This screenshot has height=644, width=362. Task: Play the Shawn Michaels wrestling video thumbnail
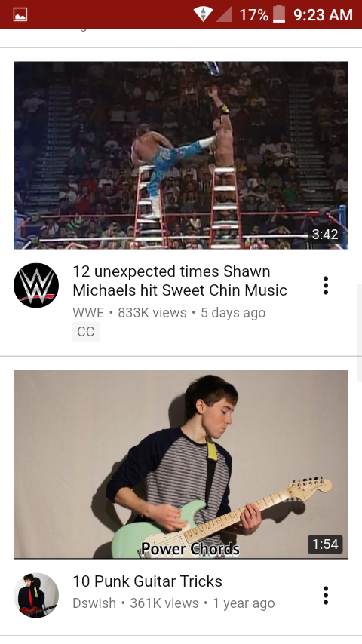[181, 155]
